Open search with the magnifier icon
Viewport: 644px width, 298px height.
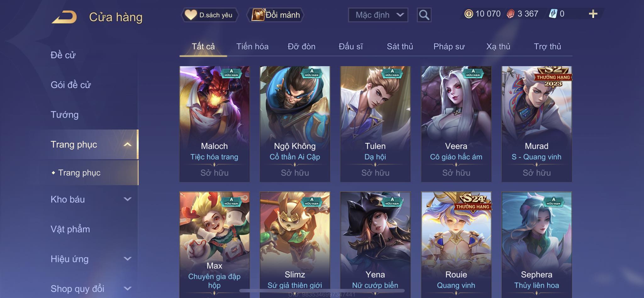(x=424, y=15)
